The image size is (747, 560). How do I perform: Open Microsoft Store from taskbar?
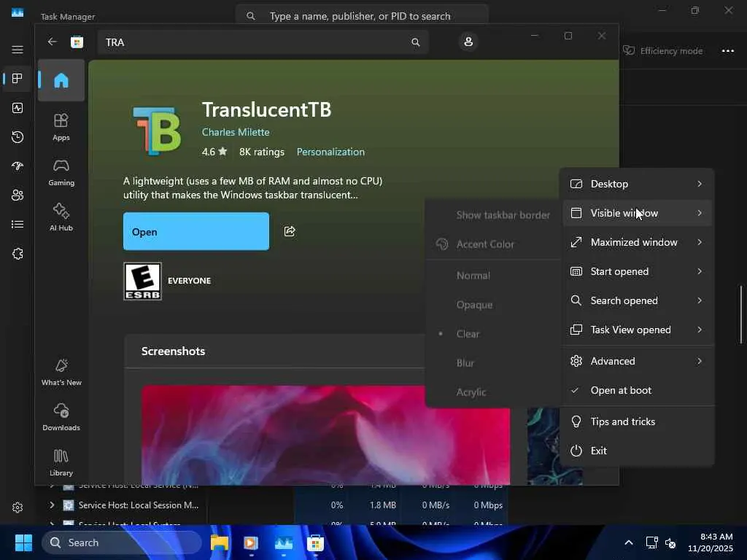pos(315,542)
